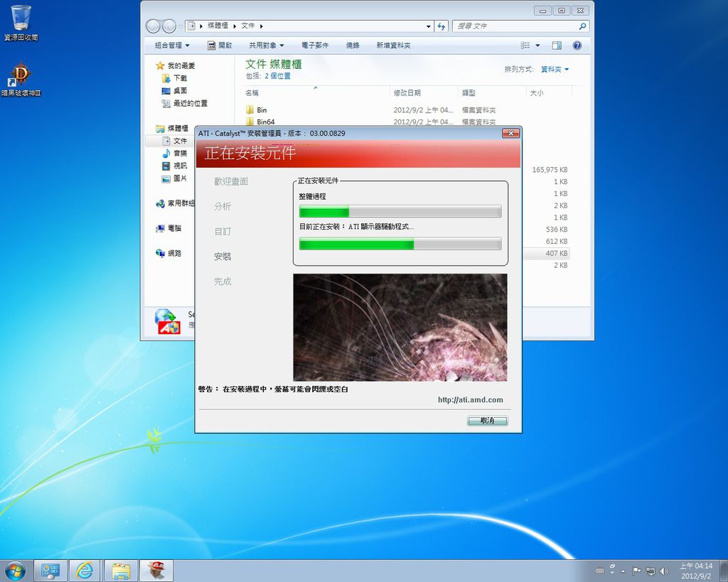Open Internet Explorer from the taskbar
728x582 pixels.
point(85,571)
